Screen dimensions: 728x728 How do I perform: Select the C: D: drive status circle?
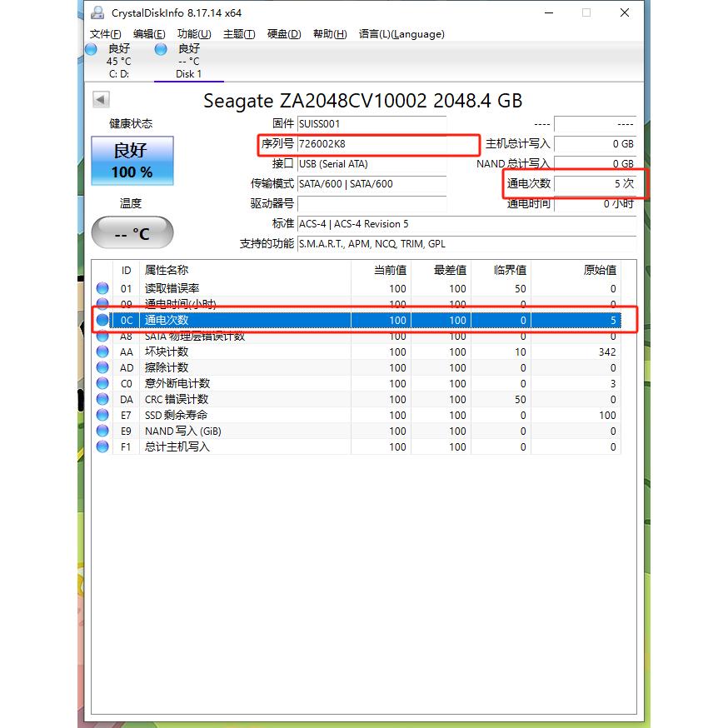pyautogui.click(x=91, y=49)
